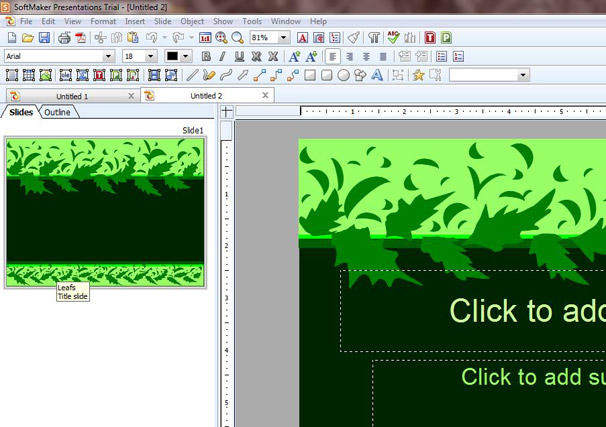Insert a TextArt object
The height and width of the screenshot is (427, 606).
pos(378,75)
